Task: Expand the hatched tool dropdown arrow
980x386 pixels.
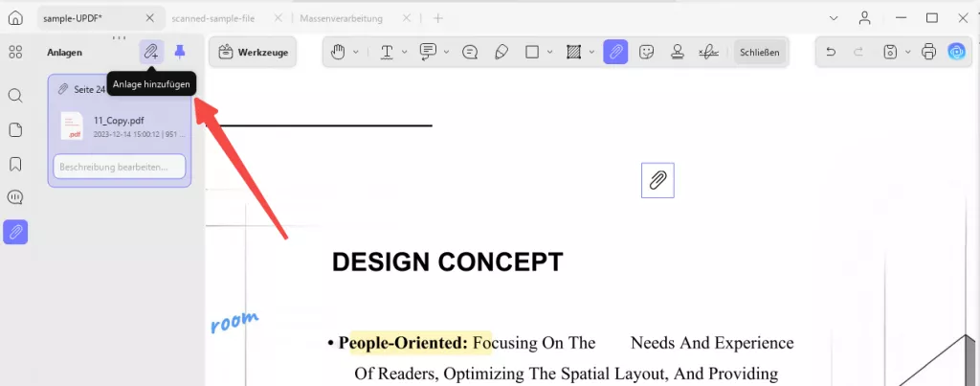Action: click(591, 52)
